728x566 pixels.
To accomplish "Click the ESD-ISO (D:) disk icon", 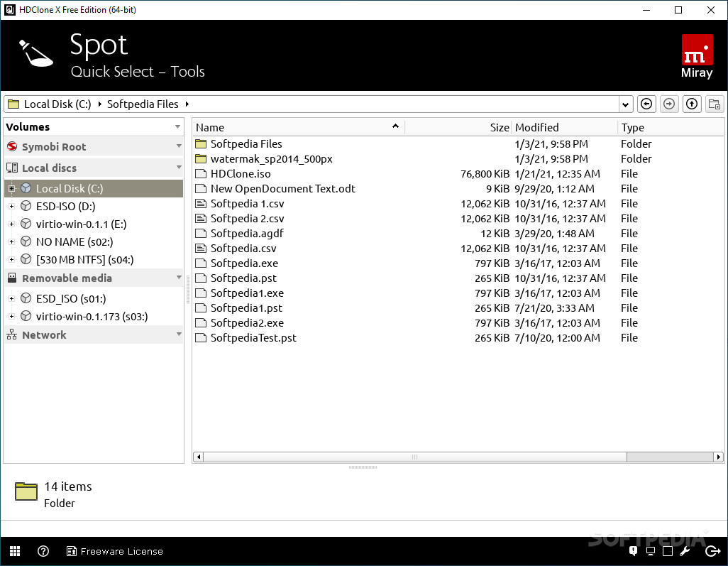I will [x=26, y=206].
